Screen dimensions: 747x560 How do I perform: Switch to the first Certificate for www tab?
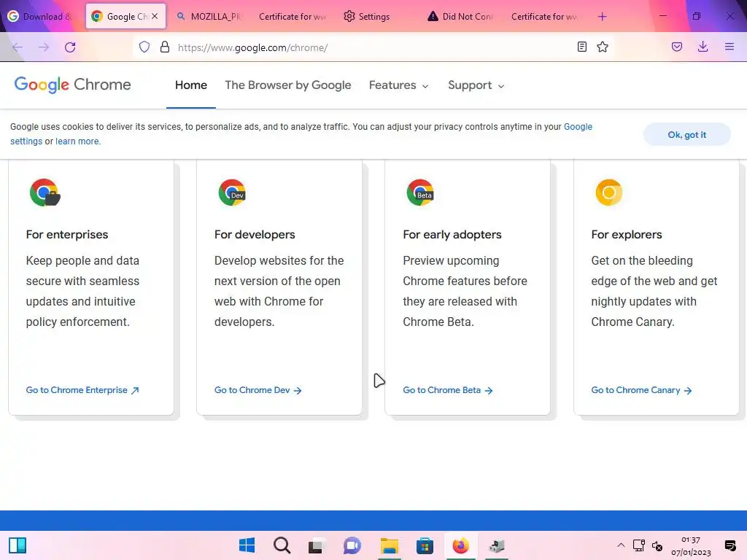[x=292, y=17]
